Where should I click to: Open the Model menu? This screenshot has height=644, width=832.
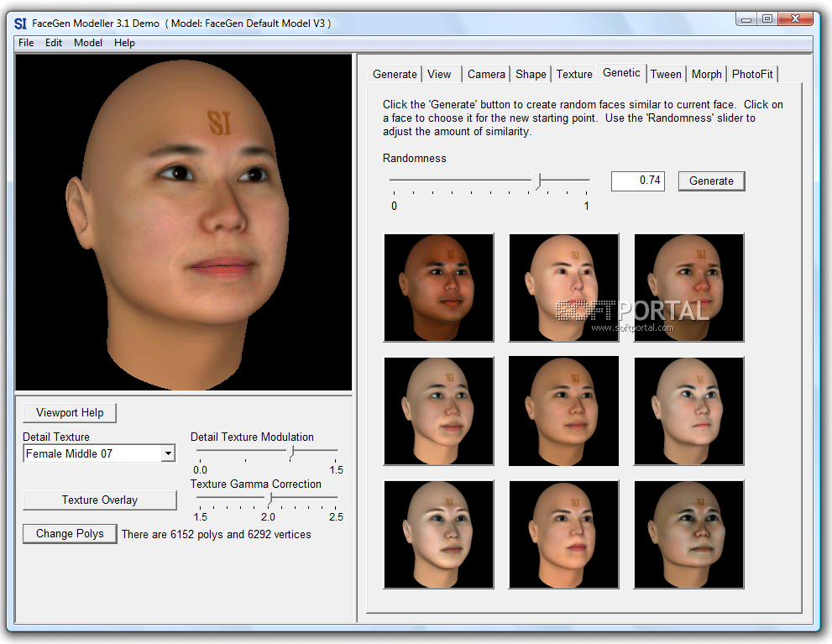88,43
